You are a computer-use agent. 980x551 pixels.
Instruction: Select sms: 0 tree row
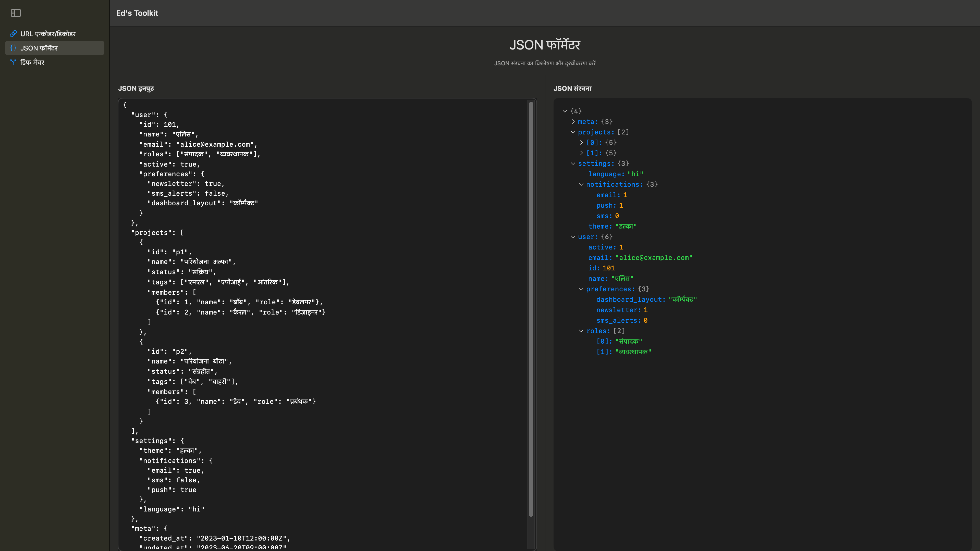pyautogui.click(x=608, y=216)
